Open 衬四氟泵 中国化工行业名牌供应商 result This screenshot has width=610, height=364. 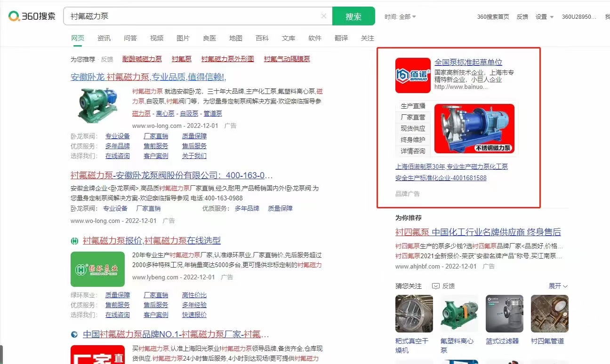[478, 232]
